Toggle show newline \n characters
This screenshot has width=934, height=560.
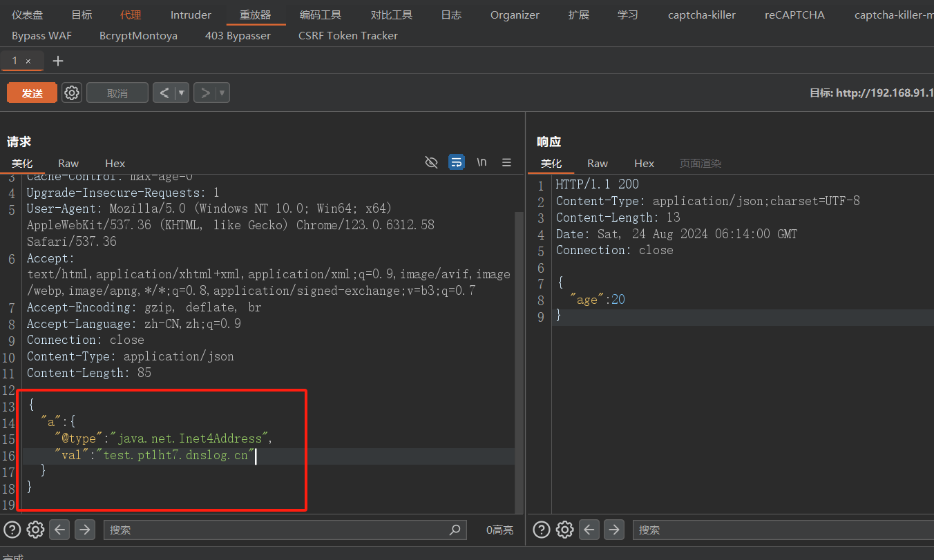coord(482,162)
